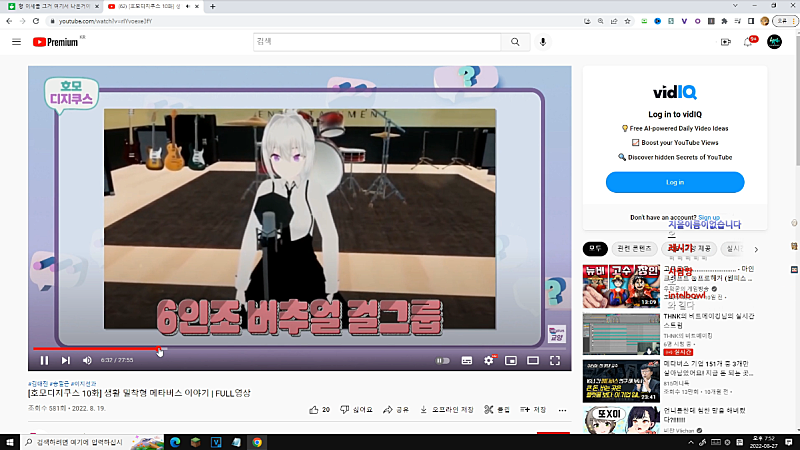Viewport: 800px width, 450px height.
Task: Open Chrome three-dot menu
Action: 794,21
